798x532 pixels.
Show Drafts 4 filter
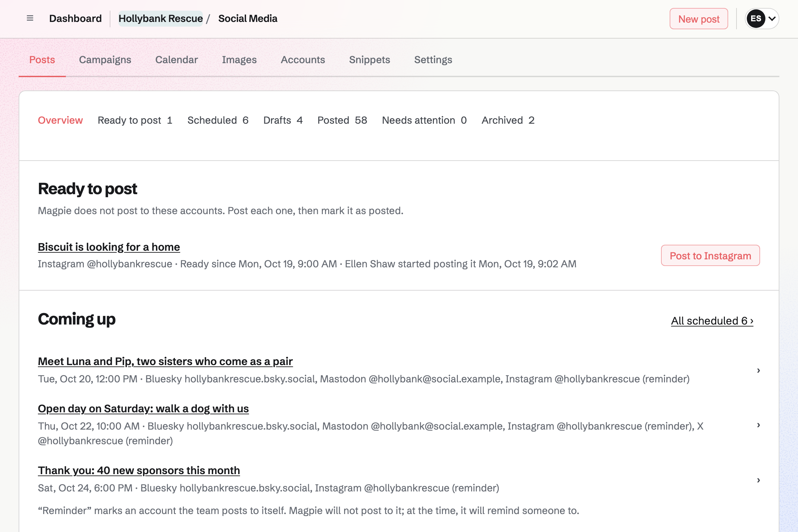pyautogui.click(x=283, y=120)
